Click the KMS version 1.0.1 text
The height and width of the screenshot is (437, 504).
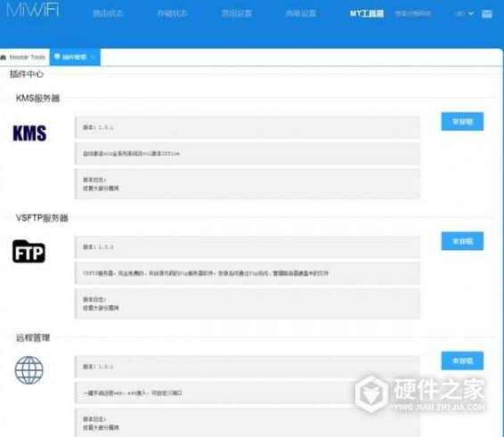[x=98, y=127]
